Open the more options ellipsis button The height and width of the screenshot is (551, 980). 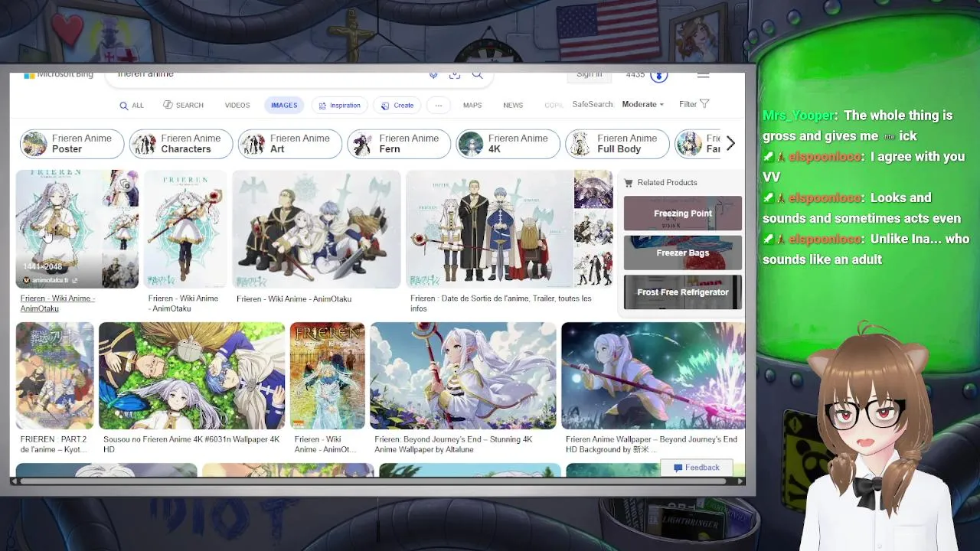[x=438, y=106]
